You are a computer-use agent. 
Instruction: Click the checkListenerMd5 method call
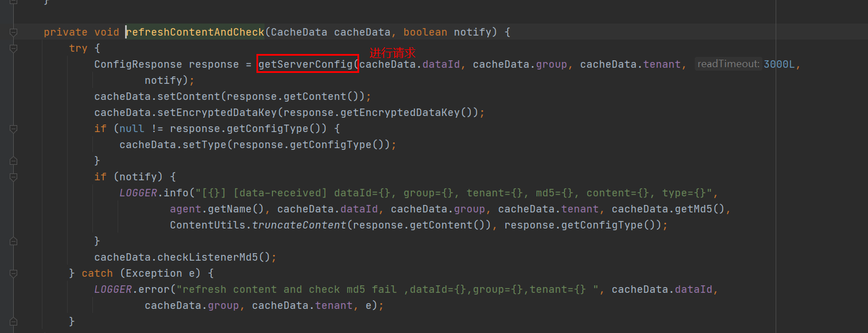click(x=208, y=257)
